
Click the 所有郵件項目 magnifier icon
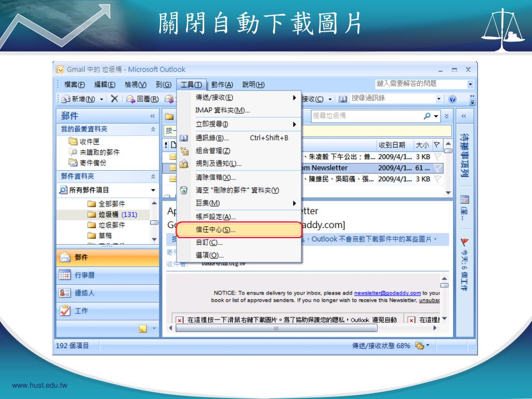(x=63, y=190)
